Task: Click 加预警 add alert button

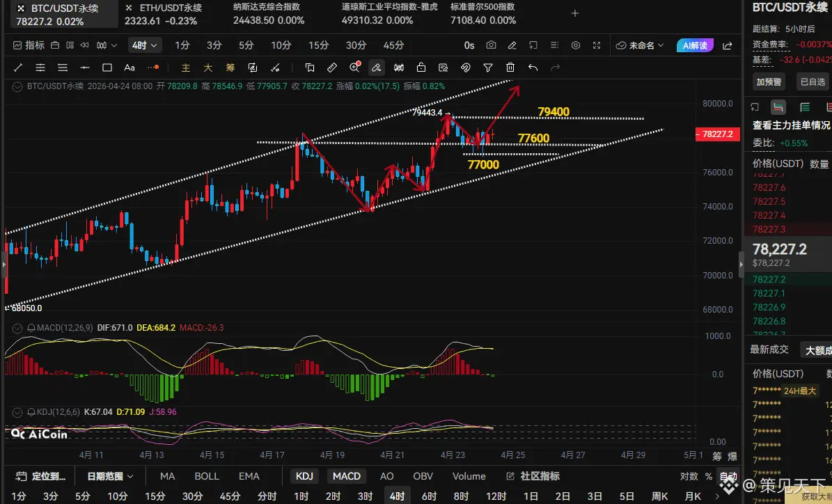Action: click(769, 81)
